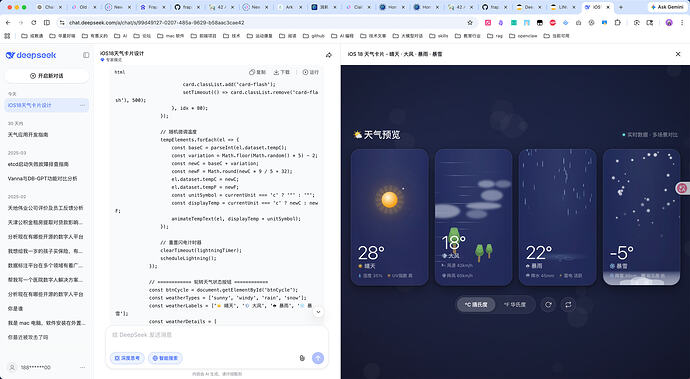
Task: Switch temperature to °C 摄氏度
Action: pyautogui.click(x=476, y=304)
